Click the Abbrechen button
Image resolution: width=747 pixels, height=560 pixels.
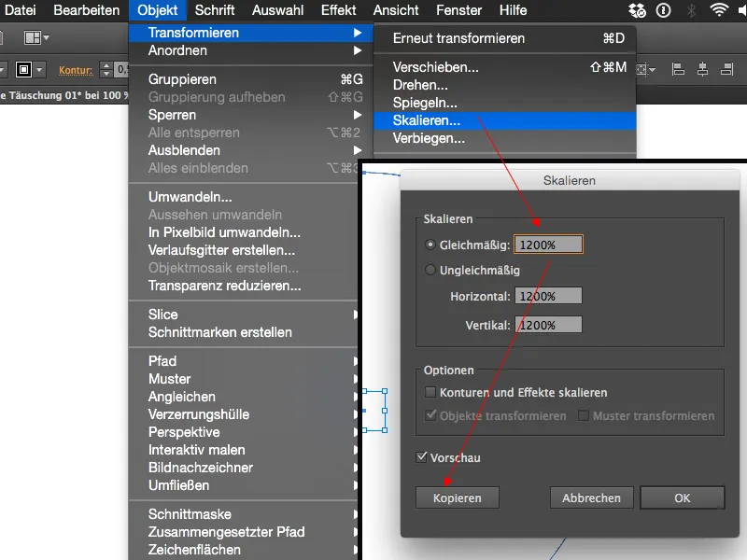pos(591,497)
